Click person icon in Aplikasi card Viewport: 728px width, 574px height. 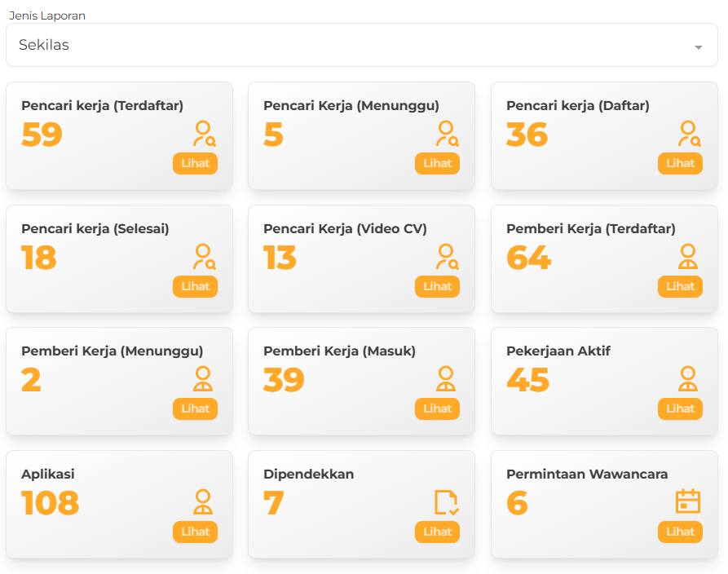pyautogui.click(x=203, y=501)
